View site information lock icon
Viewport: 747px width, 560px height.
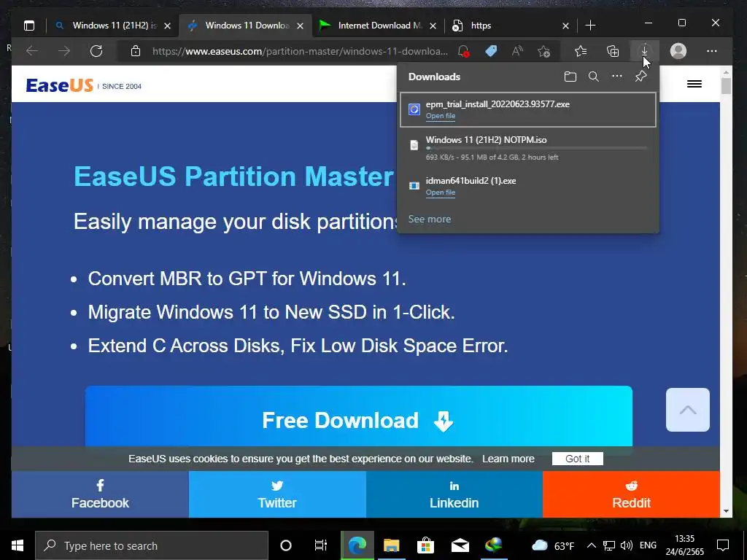click(x=136, y=50)
